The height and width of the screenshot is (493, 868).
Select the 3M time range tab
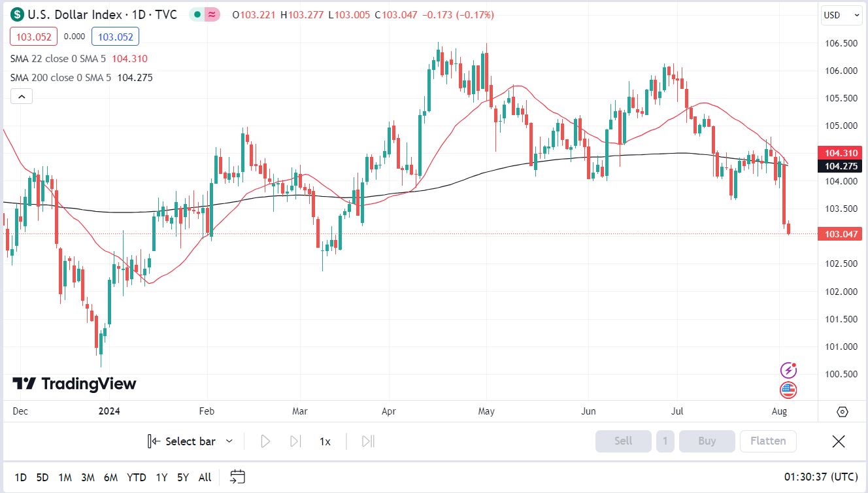coord(88,477)
